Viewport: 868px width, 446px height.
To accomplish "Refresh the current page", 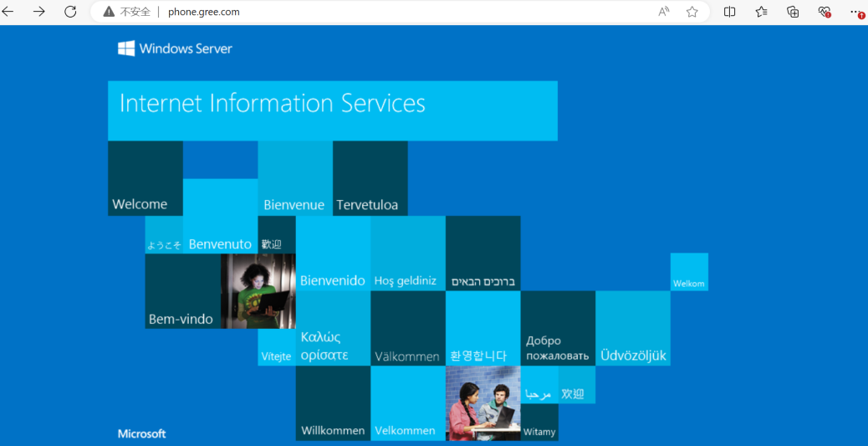I will point(70,12).
